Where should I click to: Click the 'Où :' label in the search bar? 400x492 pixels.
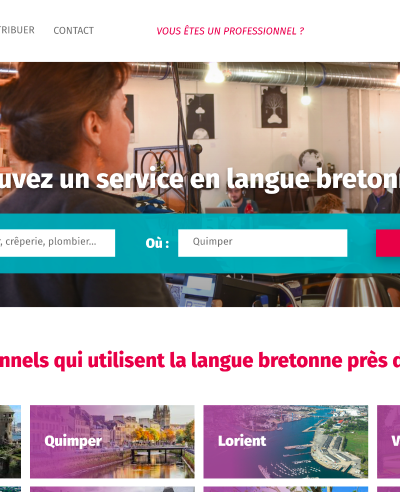(x=157, y=243)
